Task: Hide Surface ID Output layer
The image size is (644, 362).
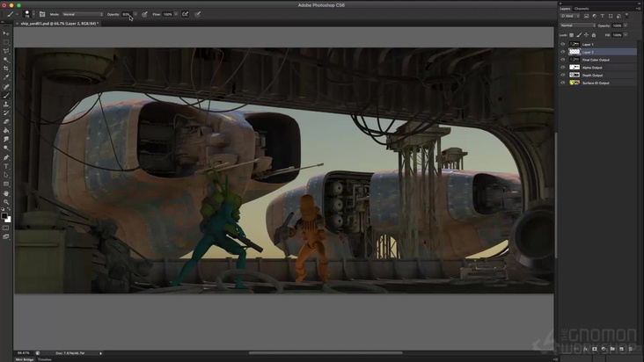Action: click(x=563, y=83)
